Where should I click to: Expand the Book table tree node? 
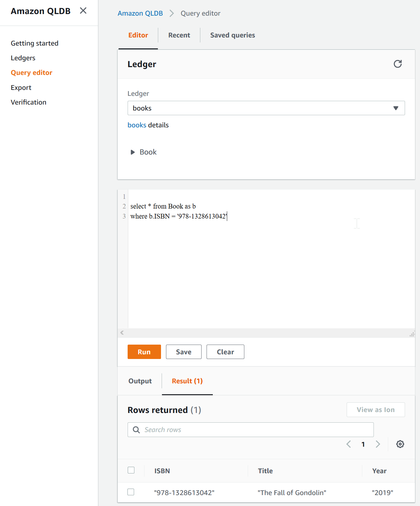(x=133, y=152)
